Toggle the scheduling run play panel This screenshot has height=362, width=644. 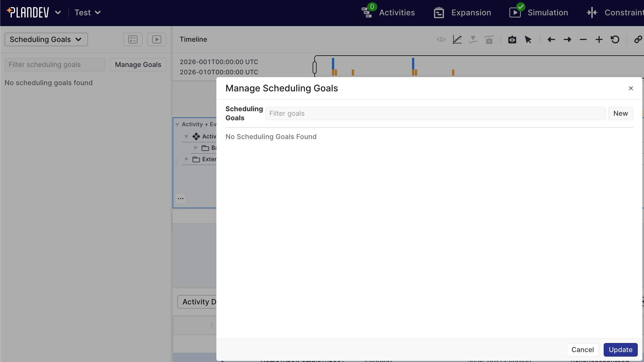156,39
